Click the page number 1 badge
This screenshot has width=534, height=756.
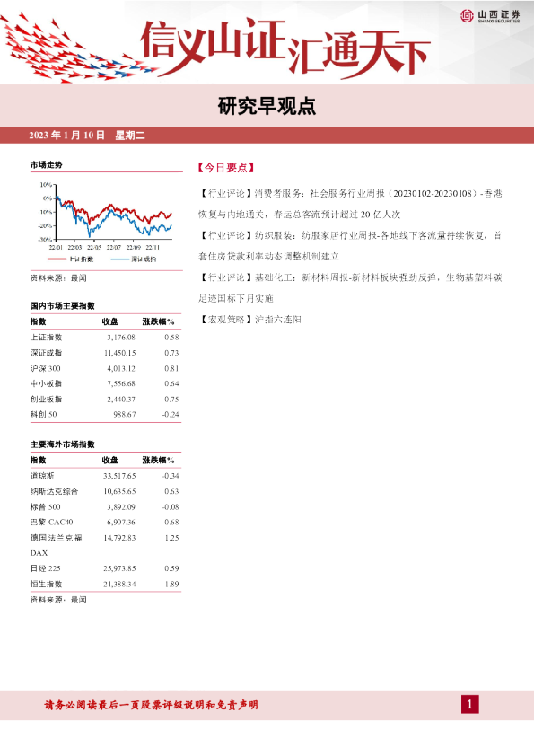(x=470, y=705)
